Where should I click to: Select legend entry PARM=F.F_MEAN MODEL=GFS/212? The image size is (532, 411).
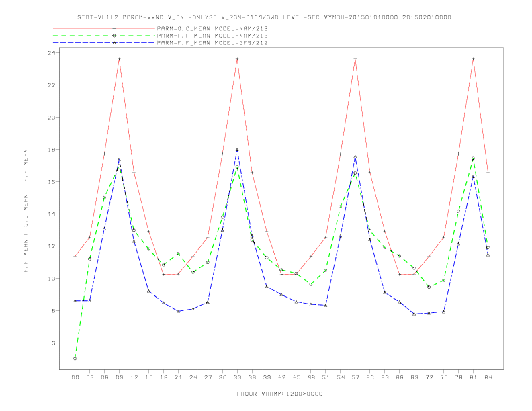point(212,43)
